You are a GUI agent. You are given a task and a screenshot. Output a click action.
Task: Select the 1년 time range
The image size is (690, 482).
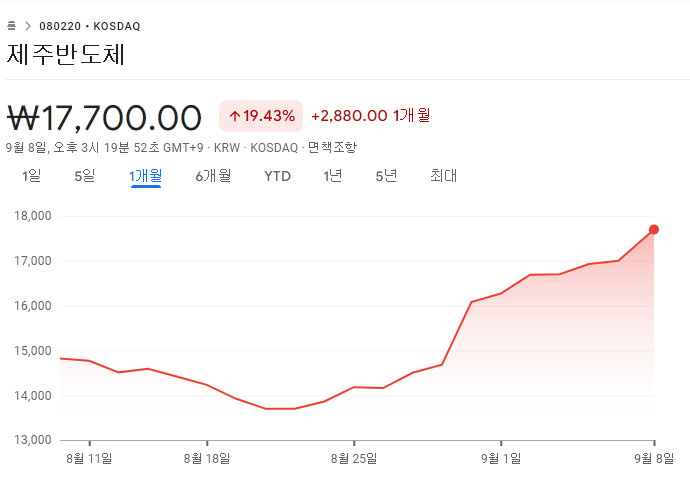click(x=333, y=176)
